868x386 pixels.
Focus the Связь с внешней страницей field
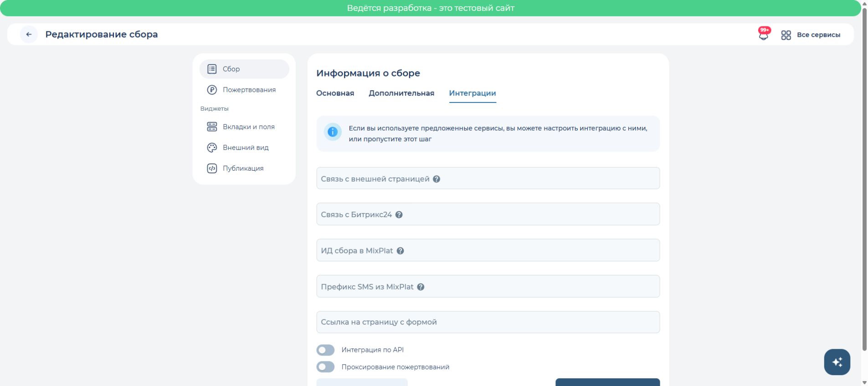tap(488, 178)
